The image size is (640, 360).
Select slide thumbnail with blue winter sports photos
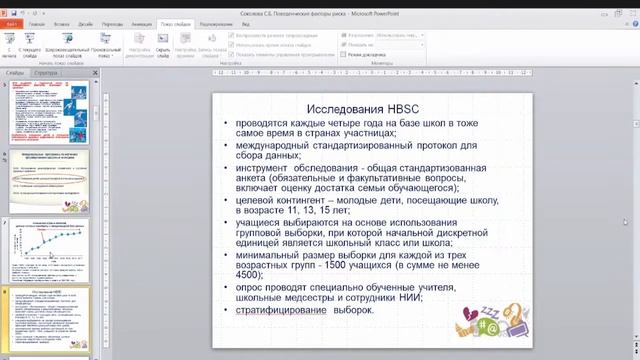tap(49, 112)
